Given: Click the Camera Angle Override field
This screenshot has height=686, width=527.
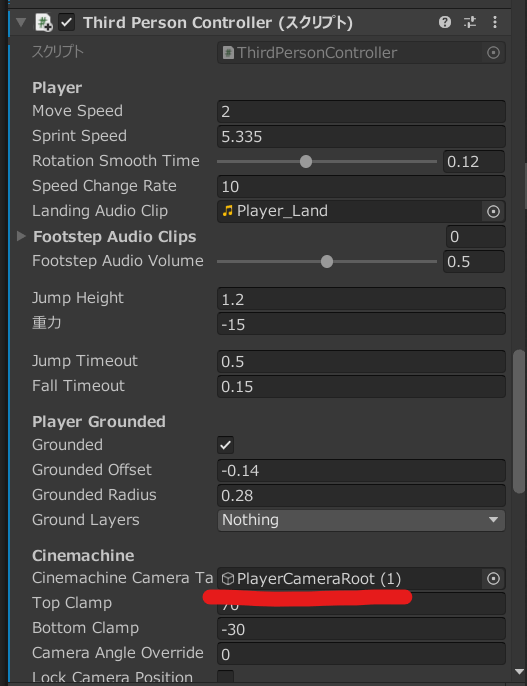Looking at the screenshot, I should tap(361, 654).
